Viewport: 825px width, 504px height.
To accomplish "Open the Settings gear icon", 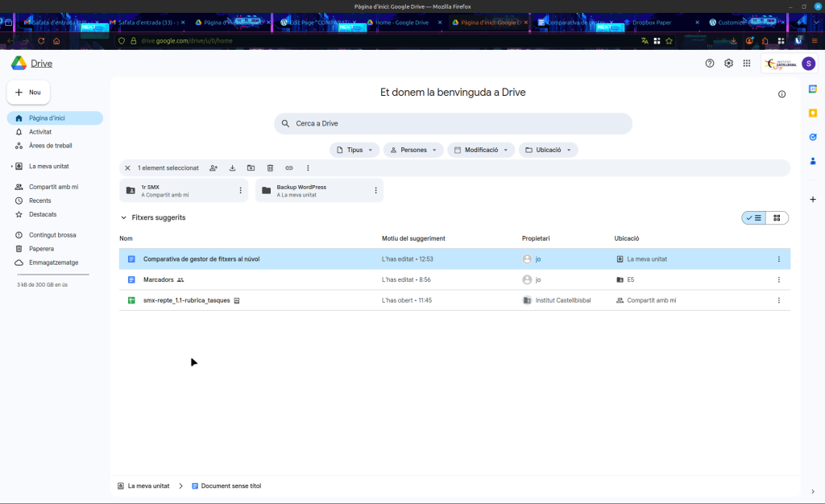I will [728, 64].
